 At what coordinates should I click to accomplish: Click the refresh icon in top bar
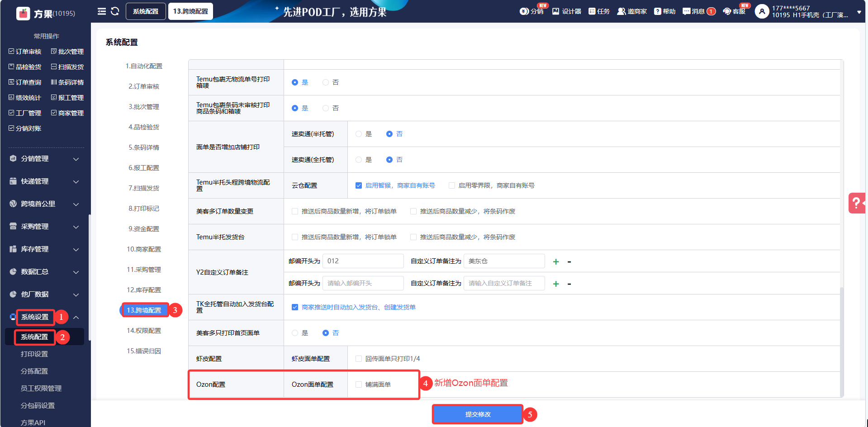click(x=115, y=11)
